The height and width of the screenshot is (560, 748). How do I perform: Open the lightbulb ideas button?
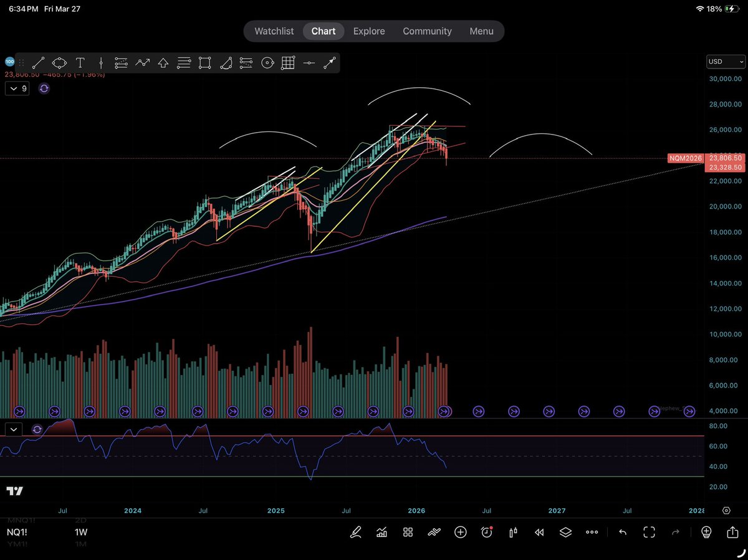tap(706, 532)
